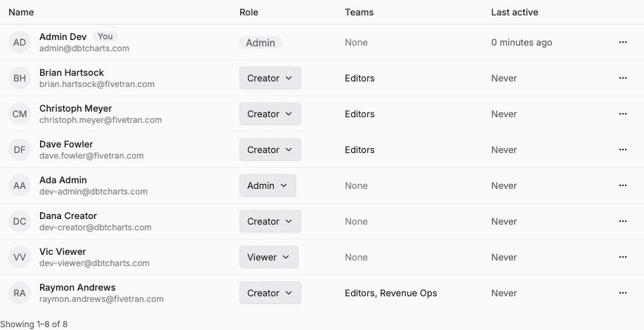Select the name Admin Dev
This screenshot has height=330, width=644.
[63, 37]
